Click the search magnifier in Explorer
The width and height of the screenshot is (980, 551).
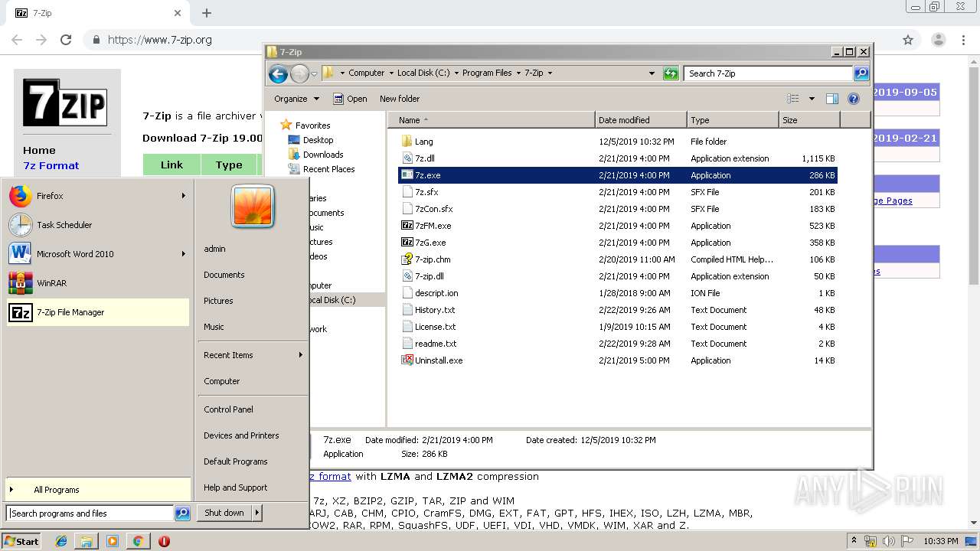861,73
